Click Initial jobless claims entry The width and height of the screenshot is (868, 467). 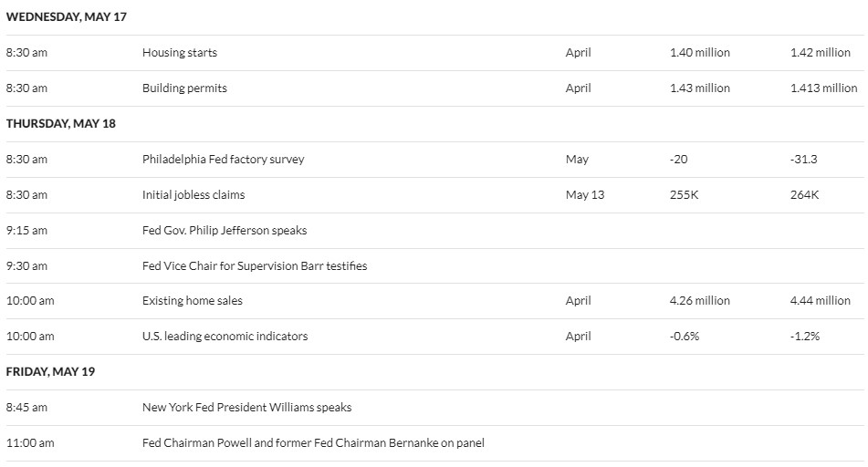pyautogui.click(x=193, y=195)
